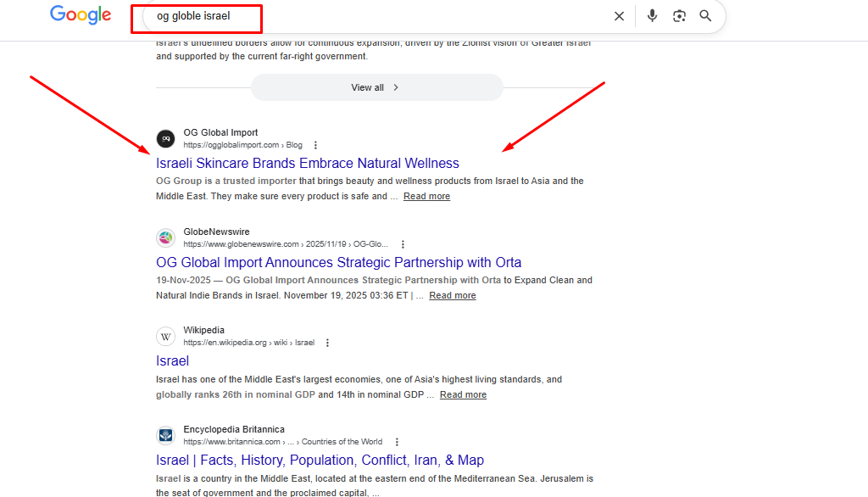Clear the search box text
The height and width of the screenshot is (497, 868).
point(619,16)
